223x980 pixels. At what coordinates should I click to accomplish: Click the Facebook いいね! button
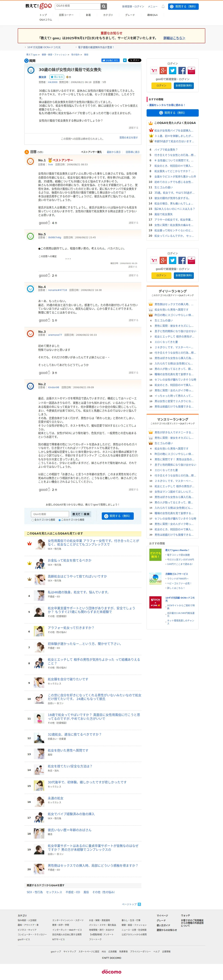point(110,60)
